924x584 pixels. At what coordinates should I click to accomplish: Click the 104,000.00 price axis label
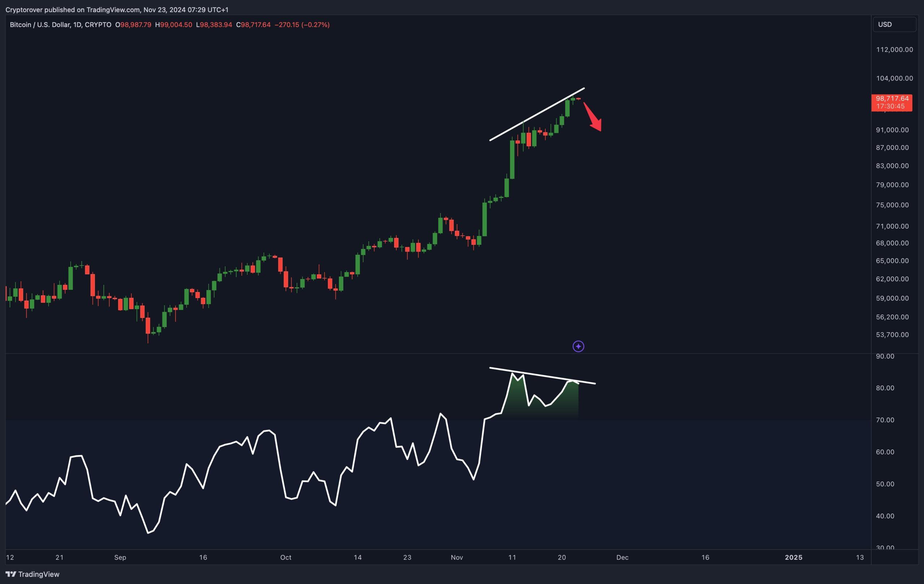point(894,78)
